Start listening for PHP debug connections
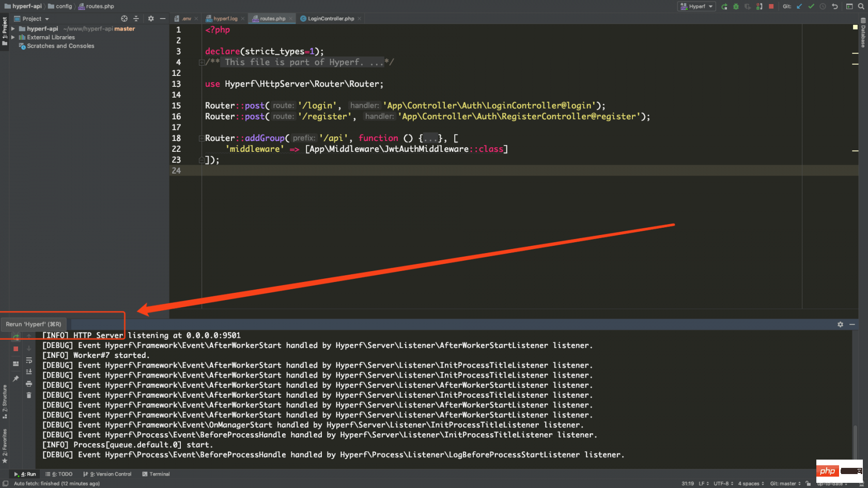 point(759,7)
